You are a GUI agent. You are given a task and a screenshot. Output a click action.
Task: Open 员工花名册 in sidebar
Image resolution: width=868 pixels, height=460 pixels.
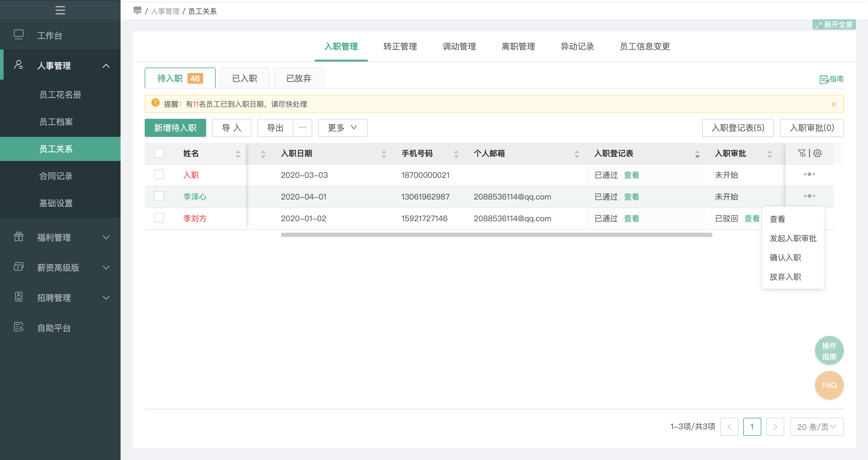point(60,95)
